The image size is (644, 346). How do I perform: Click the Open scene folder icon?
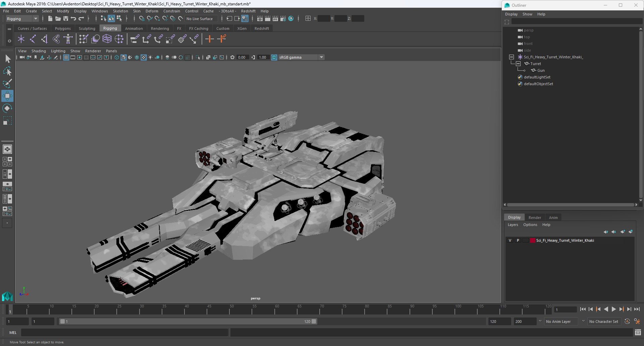58,19
